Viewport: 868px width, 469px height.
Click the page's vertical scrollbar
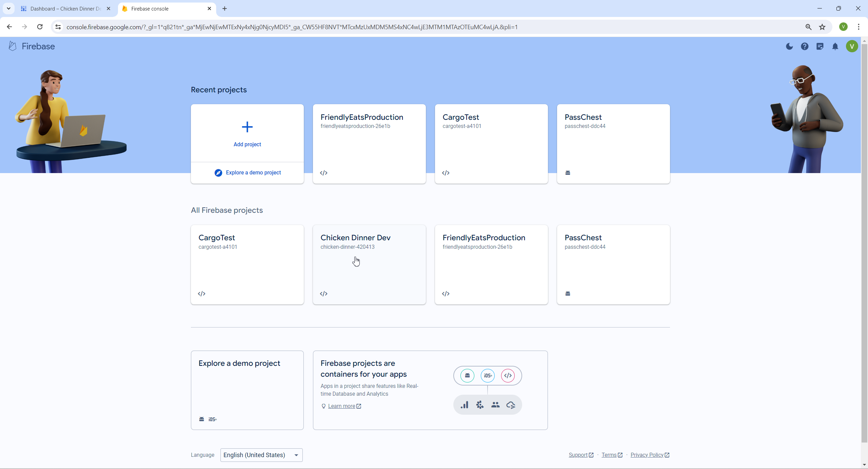tap(864, 238)
